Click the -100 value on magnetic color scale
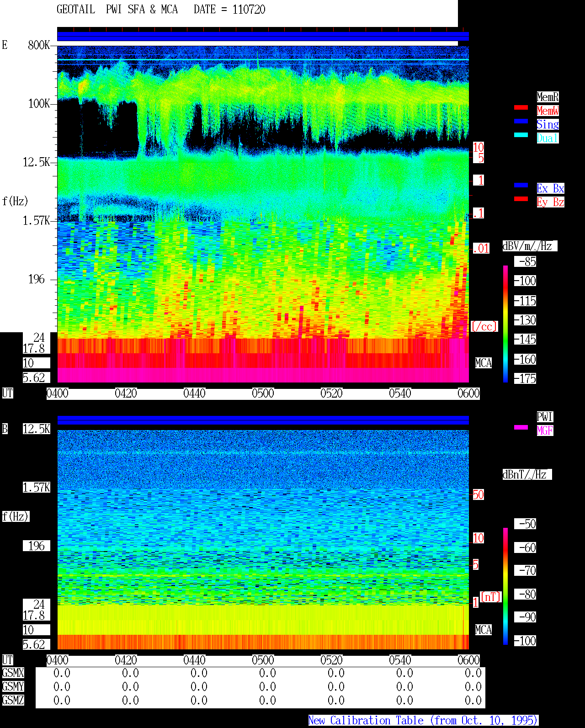 (x=526, y=641)
